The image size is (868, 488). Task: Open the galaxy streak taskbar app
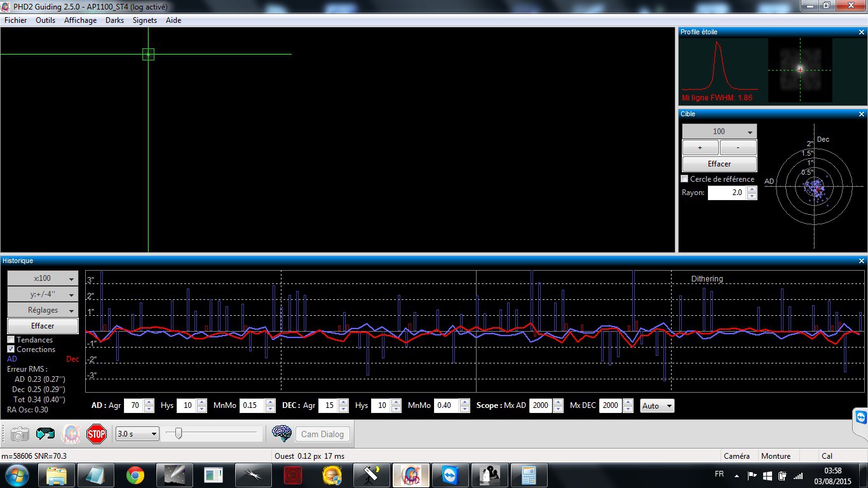[x=253, y=475]
